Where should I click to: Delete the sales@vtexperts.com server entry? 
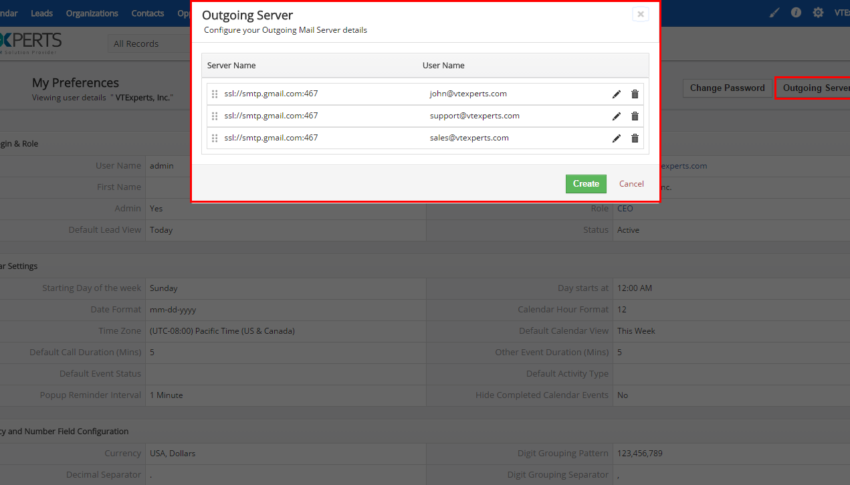pyautogui.click(x=635, y=138)
